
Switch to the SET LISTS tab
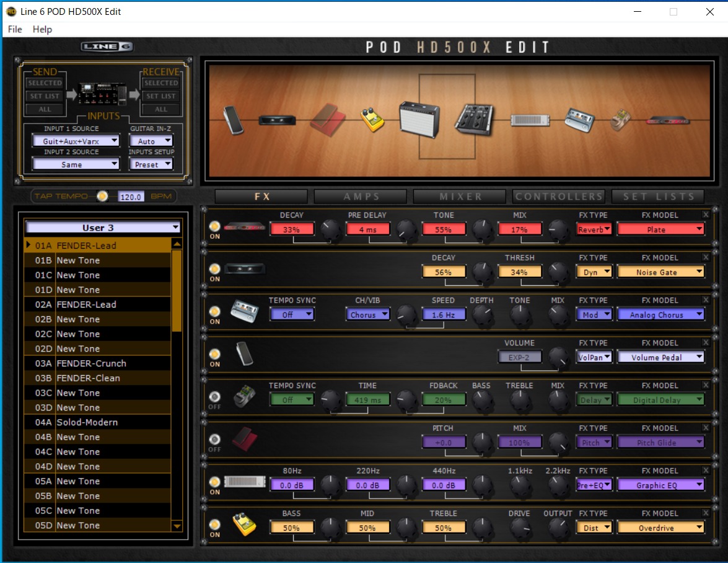658,197
